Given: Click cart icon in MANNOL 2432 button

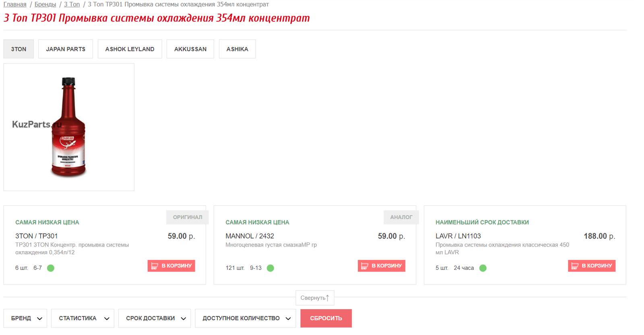Looking at the screenshot, I should click(365, 266).
